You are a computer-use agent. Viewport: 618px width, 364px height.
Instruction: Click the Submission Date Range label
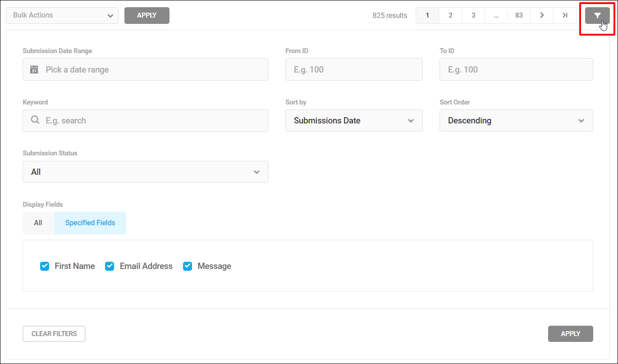coord(57,51)
